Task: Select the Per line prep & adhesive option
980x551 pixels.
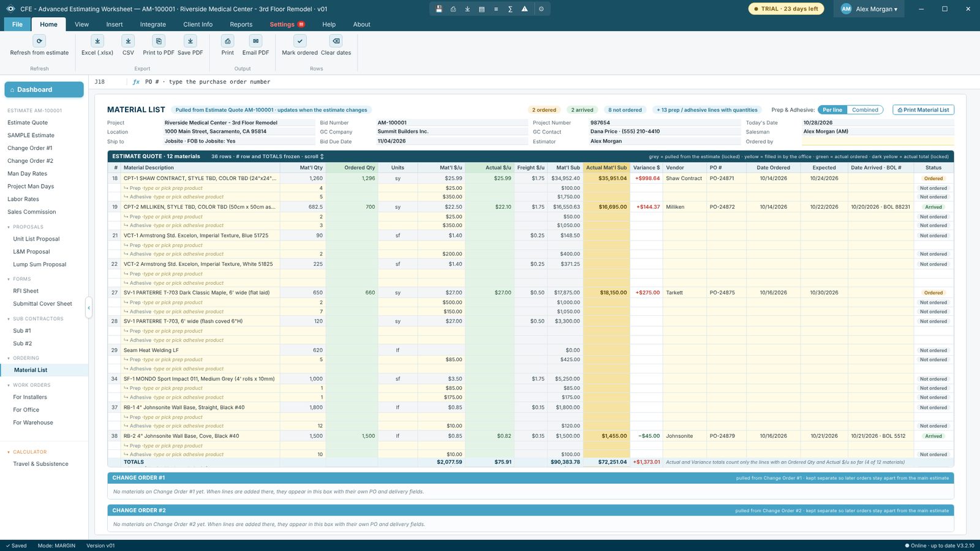Action: click(x=832, y=110)
